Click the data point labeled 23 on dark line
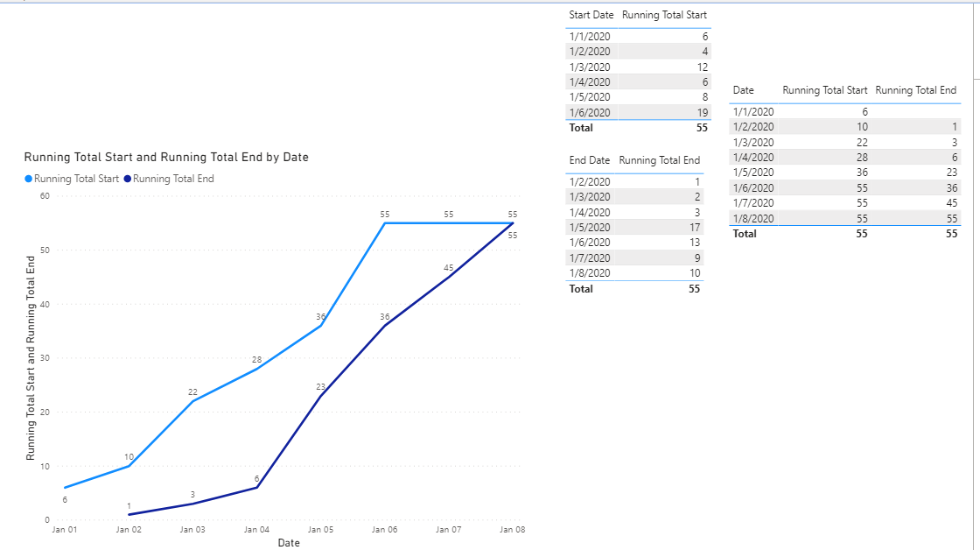 [320, 396]
